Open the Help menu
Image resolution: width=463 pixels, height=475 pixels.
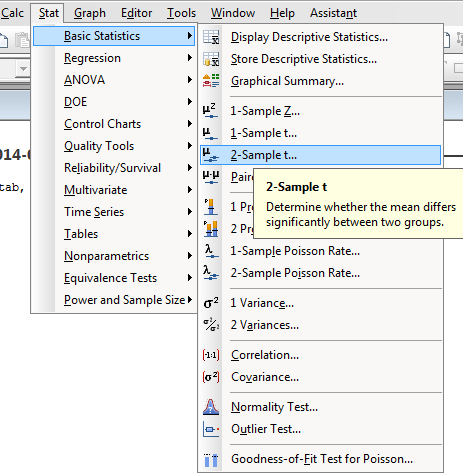(x=282, y=13)
